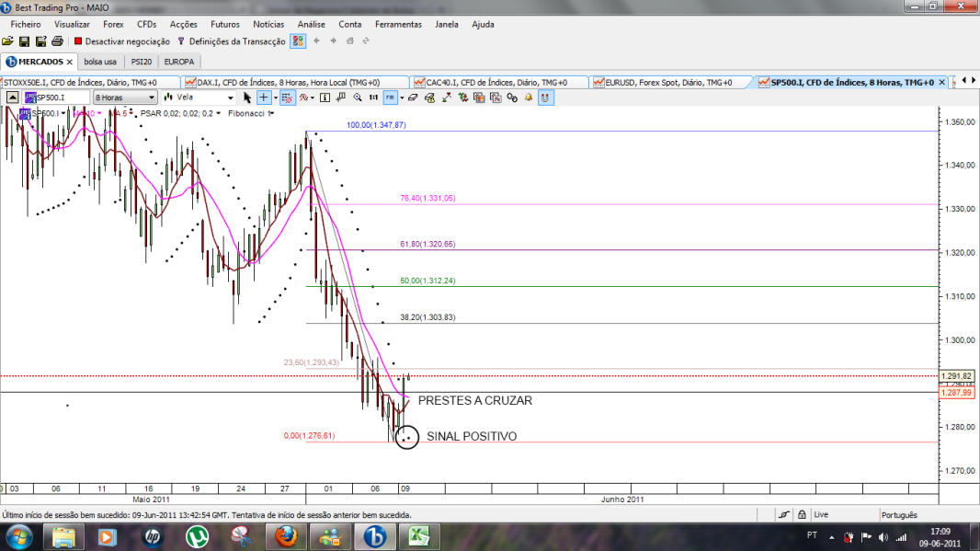Close the MERCADOS workspace tab
Image resolution: width=980 pixels, height=551 pixels.
69,62
